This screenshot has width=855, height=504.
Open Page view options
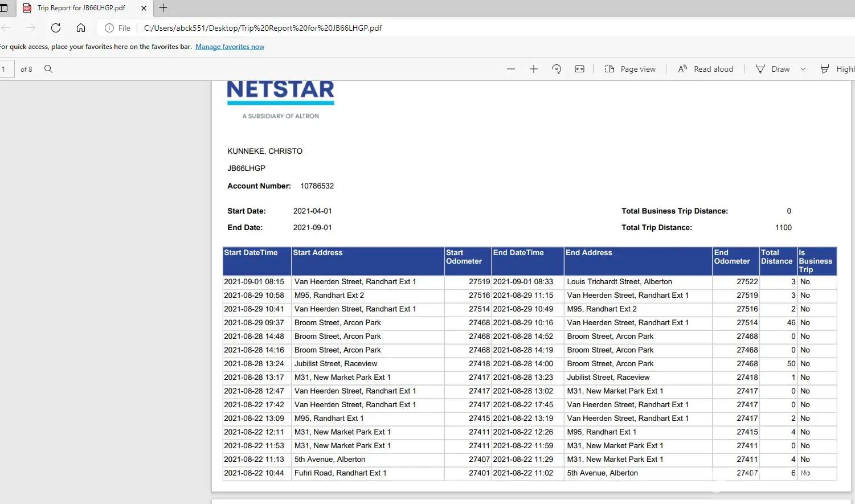630,69
